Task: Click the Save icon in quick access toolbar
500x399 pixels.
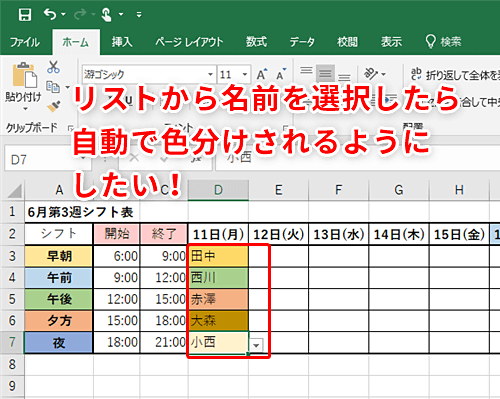Action: (x=25, y=14)
